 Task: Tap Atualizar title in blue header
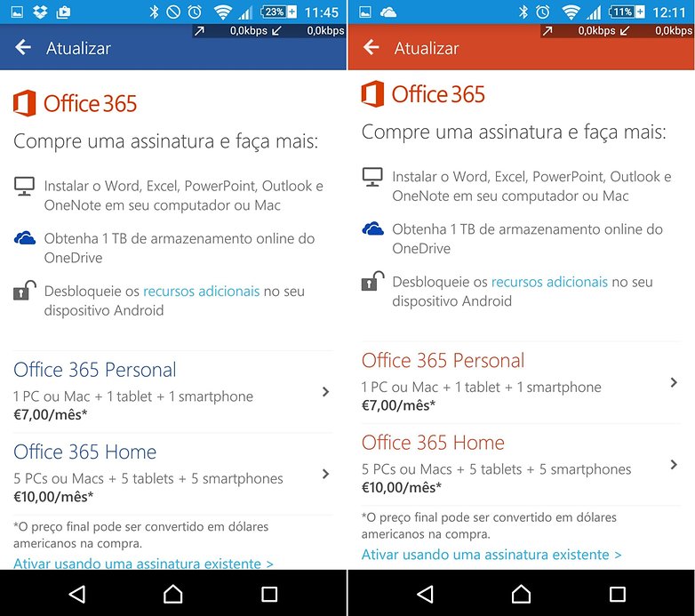(78, 48)
